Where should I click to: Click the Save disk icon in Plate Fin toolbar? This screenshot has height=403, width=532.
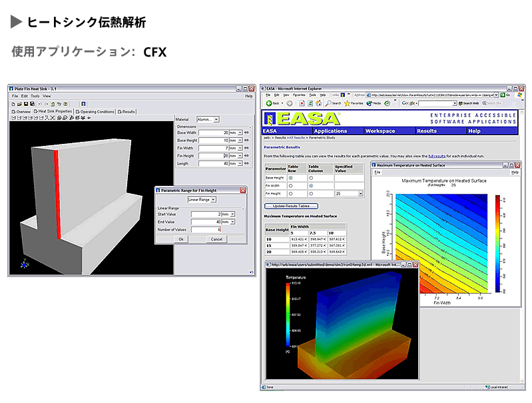(26, 104)
